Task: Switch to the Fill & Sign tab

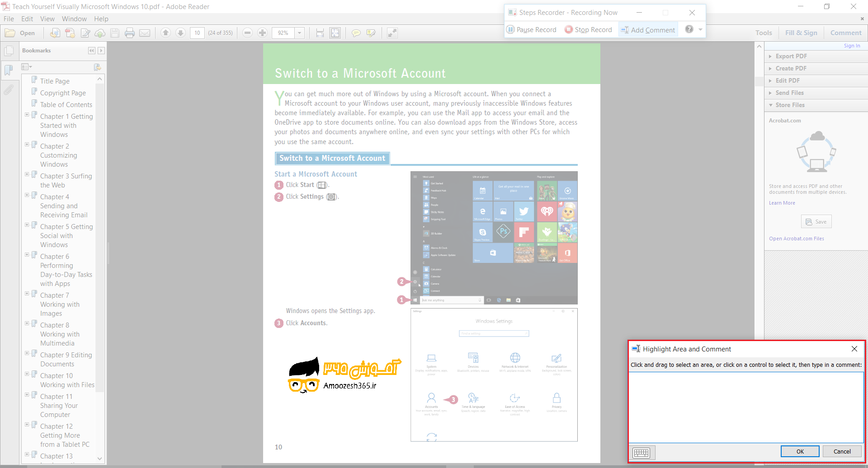Action: click(801, 33)
